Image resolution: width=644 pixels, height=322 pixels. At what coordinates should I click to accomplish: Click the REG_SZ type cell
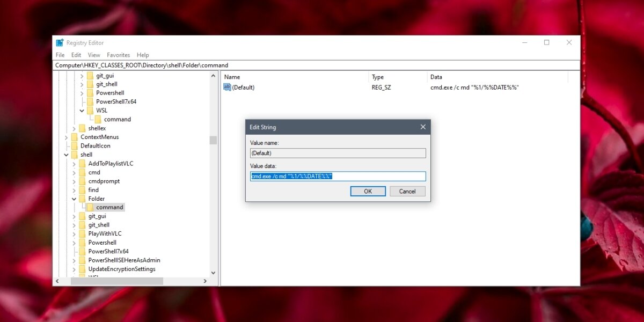pyautogui.click(x=382, y=87)
